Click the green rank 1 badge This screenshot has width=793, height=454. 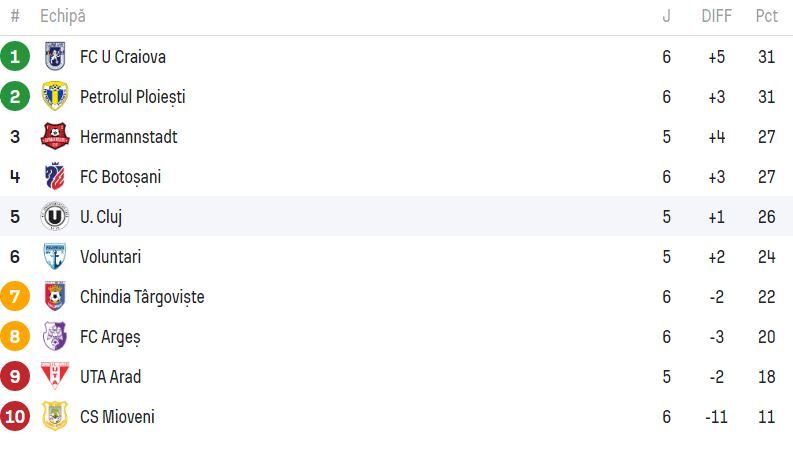pyautogui.click(x=15, y=57)
